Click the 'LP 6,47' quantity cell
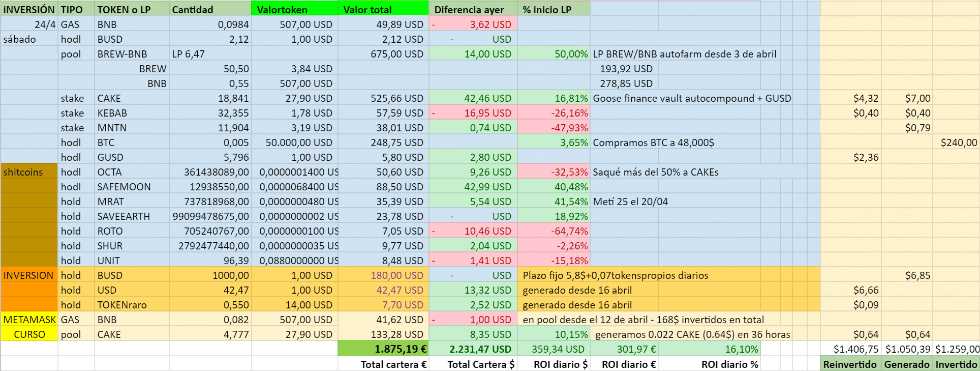980x371 pixels. coord(210,53)
